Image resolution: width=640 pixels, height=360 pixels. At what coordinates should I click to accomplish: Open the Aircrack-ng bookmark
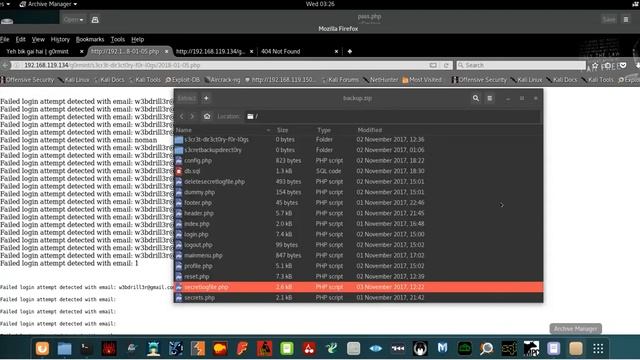(x=222, y=80)
